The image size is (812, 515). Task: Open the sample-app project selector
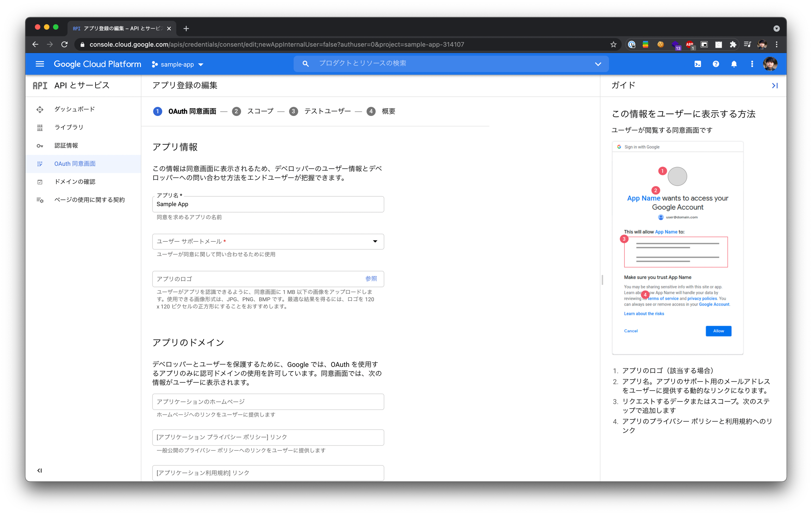coord(178,65)
